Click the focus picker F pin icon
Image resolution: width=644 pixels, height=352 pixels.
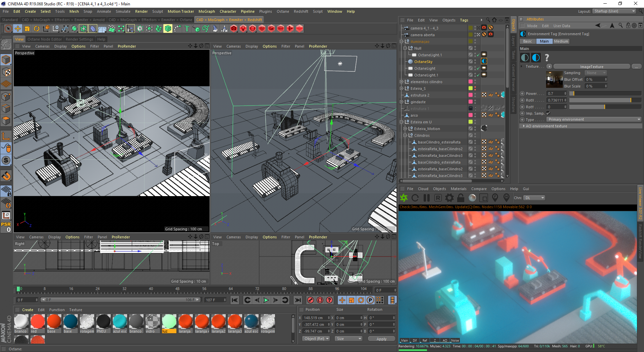[x=495, y=198]
